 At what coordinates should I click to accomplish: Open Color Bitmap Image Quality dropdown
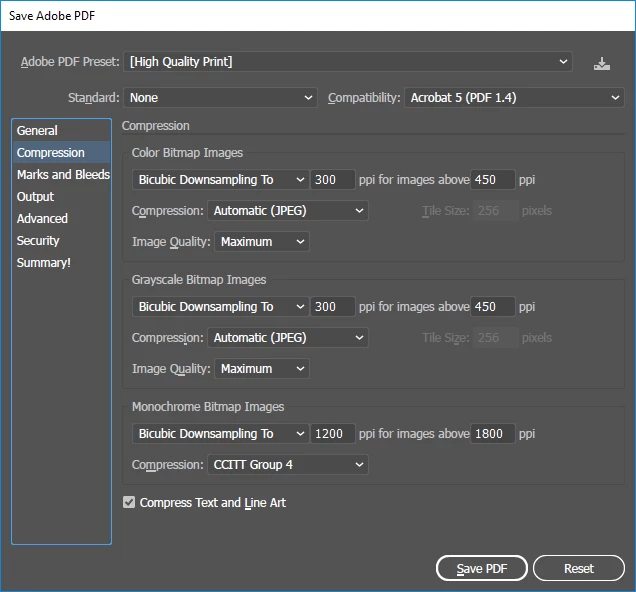coord(262,242)
